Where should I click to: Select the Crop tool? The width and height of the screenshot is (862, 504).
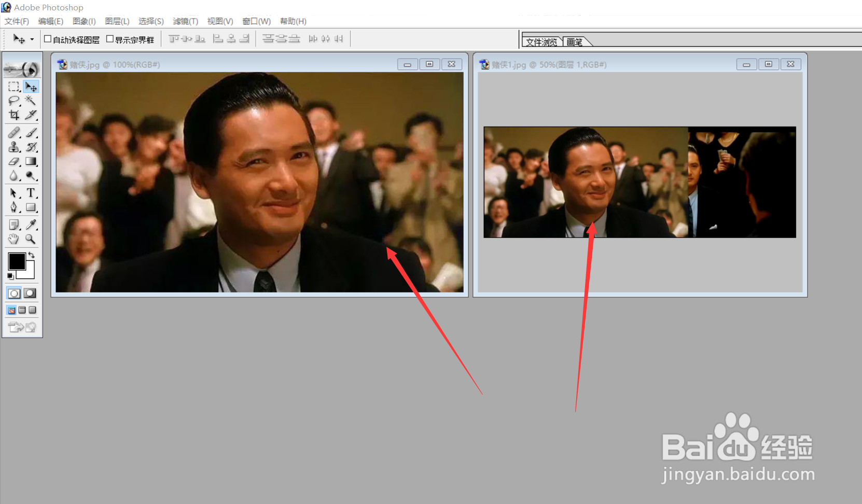pos(14,115)
